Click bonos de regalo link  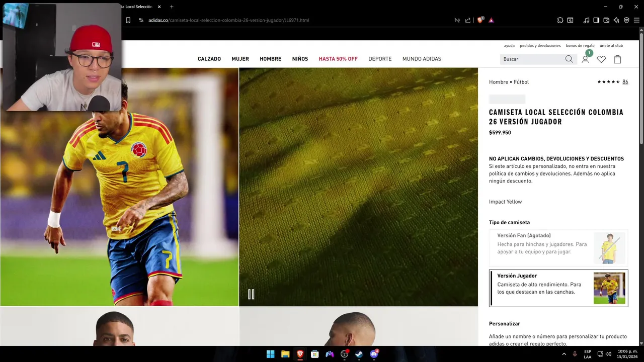click(x=580, y=46)
